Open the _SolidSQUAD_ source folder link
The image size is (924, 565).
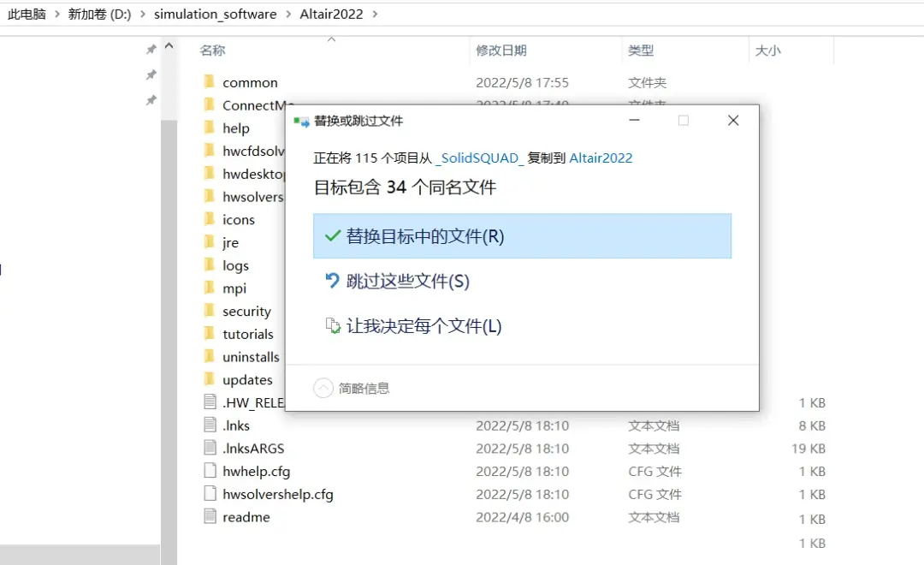(480, 158)
